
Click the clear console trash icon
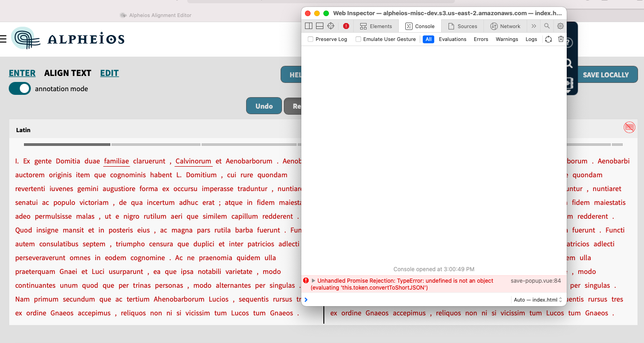coord(561,39)
